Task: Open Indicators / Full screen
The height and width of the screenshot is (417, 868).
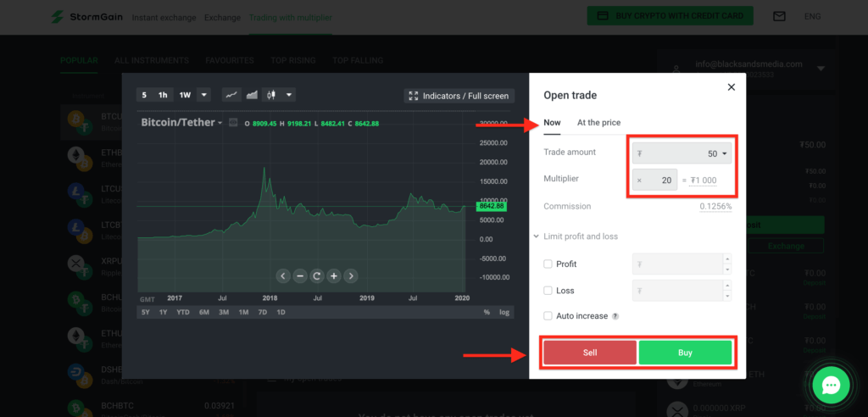Action: tap(459, 96)
